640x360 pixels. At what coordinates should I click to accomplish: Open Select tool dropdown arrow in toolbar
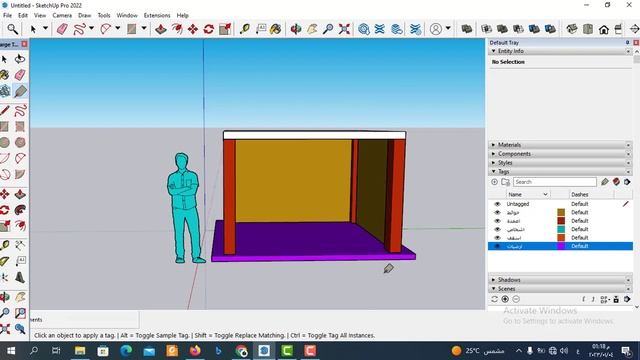tap(45, 29)
